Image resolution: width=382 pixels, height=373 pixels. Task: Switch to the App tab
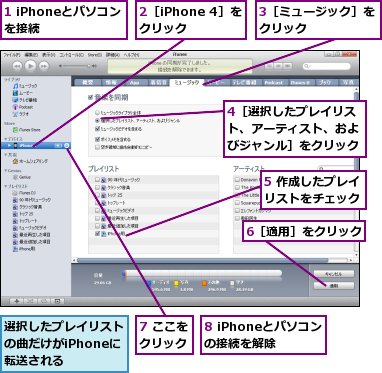(134, 82)
